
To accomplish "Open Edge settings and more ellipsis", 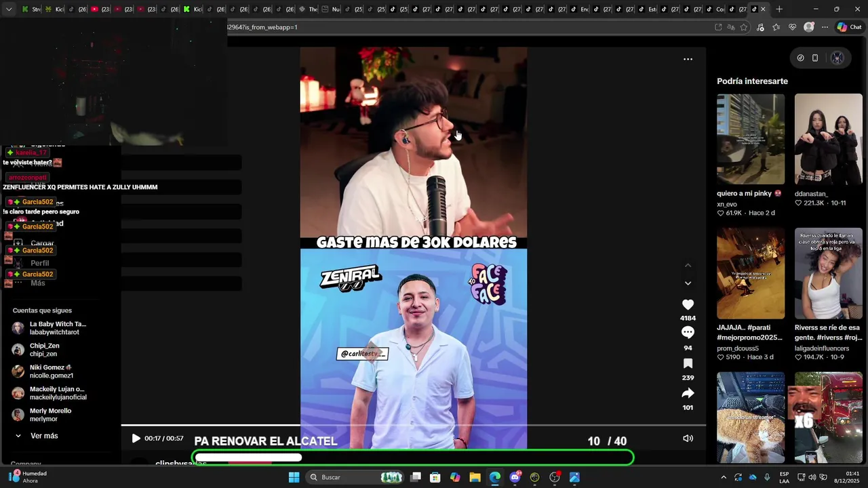I will pos(825,27).
